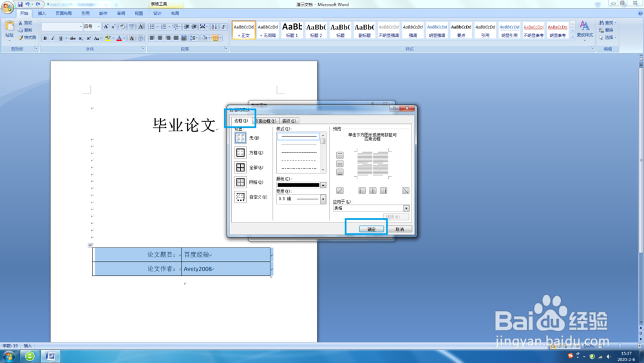
Task: Open the font size dropdown
Action: pyautogui.click(x=98, y=26)
